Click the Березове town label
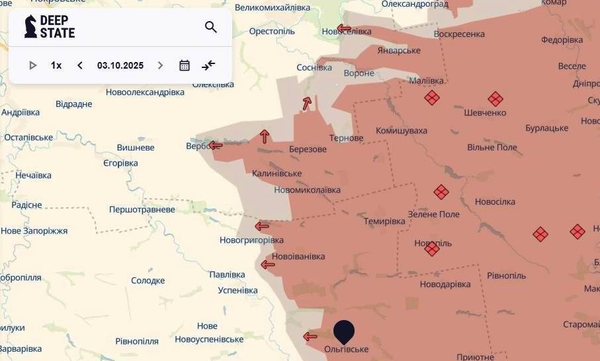 (x=308, y=149)
